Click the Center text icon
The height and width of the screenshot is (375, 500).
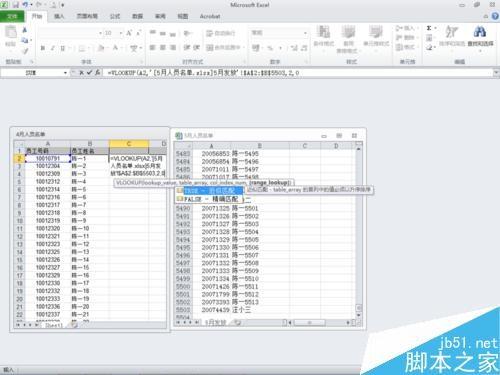tap(163, 48)
